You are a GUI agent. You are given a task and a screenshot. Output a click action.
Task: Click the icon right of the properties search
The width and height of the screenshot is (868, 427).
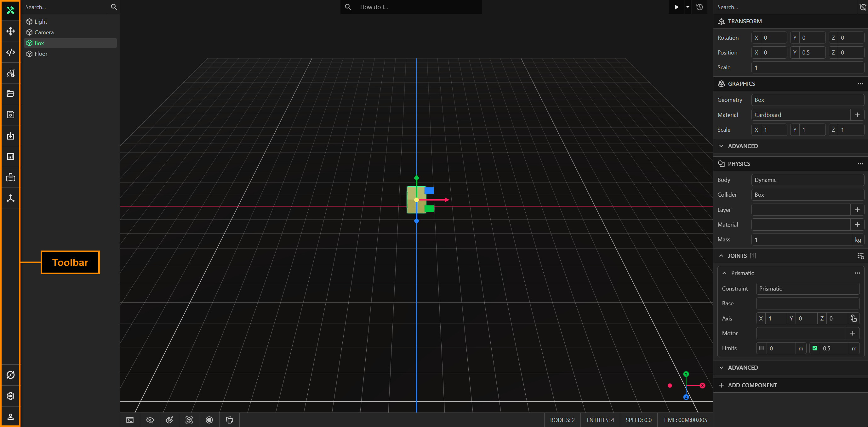(x=863, y=7)
